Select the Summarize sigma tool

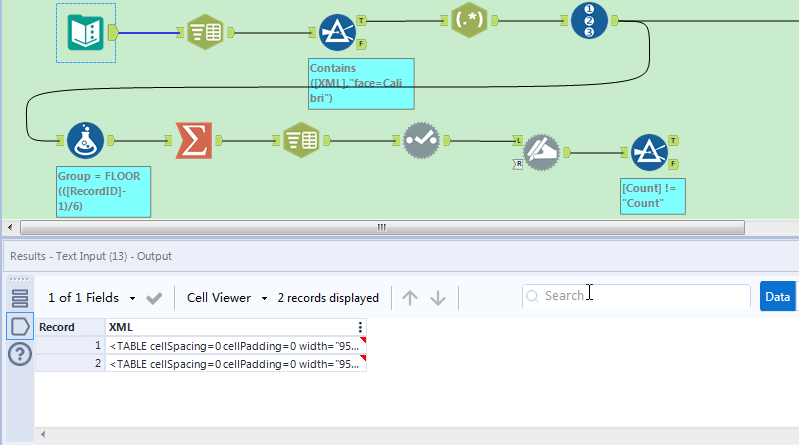[x=194, y=140]
